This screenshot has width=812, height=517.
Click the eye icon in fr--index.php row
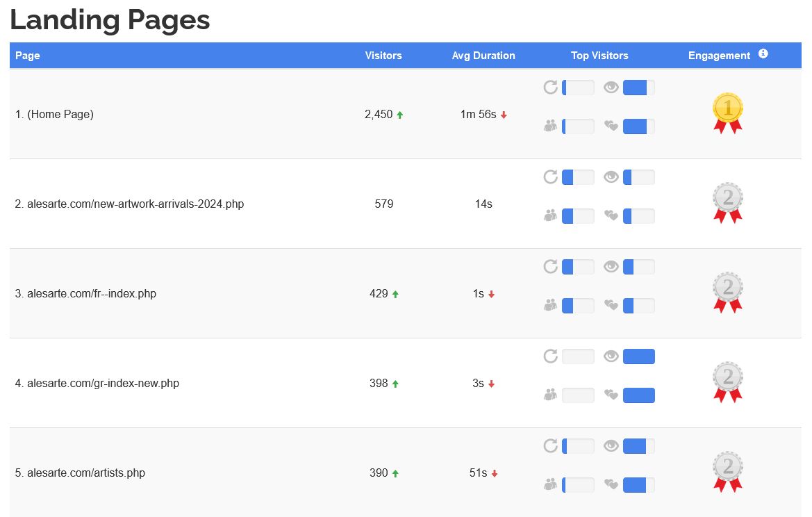click(611, 267)
